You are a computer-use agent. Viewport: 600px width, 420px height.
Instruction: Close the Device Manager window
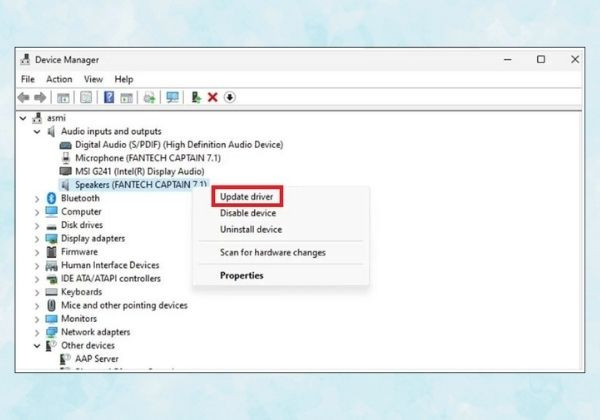(x=575, y=59)
